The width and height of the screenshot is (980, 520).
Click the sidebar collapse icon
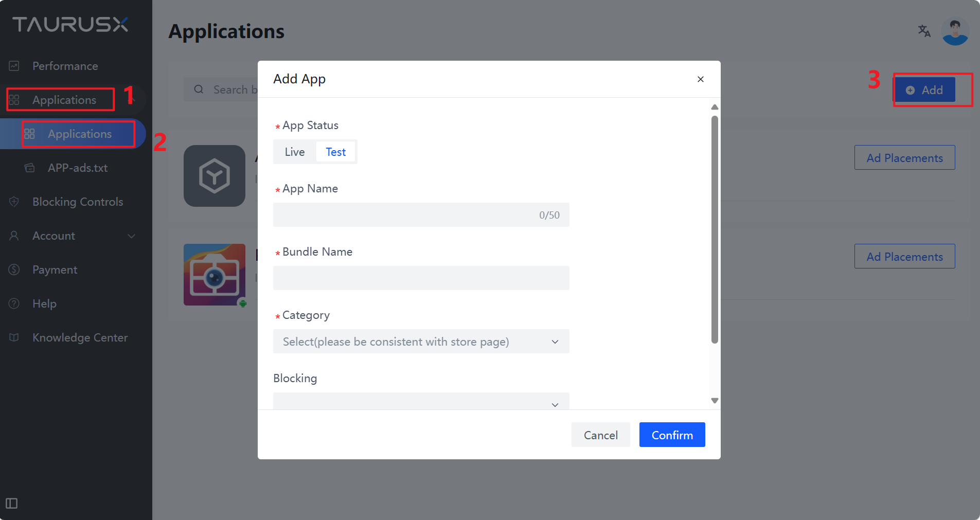click(11, 503)
